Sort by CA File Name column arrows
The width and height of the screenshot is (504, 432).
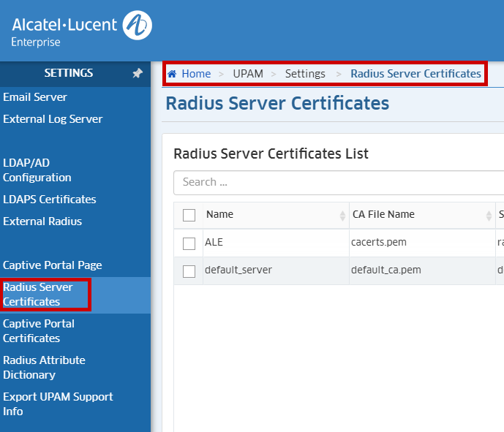point(489,216)
